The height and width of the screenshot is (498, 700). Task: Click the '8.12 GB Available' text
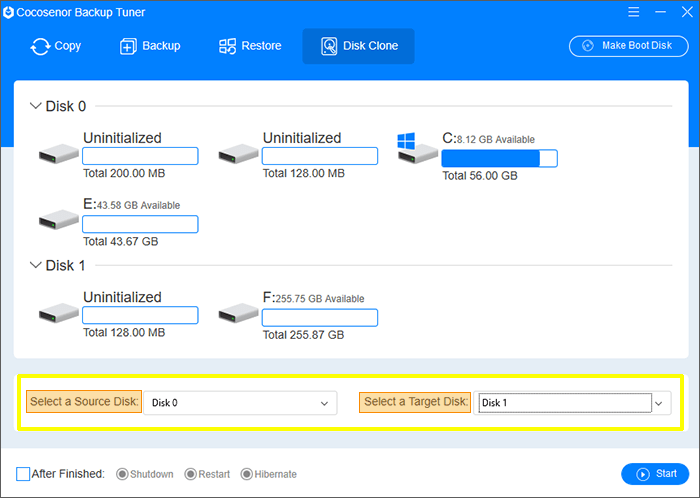coord(496,140)
